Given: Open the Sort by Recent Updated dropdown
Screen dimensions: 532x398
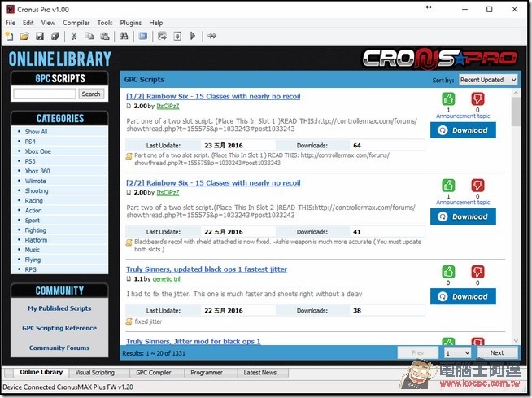Looking at the screenshot, I should click(487, 80).
